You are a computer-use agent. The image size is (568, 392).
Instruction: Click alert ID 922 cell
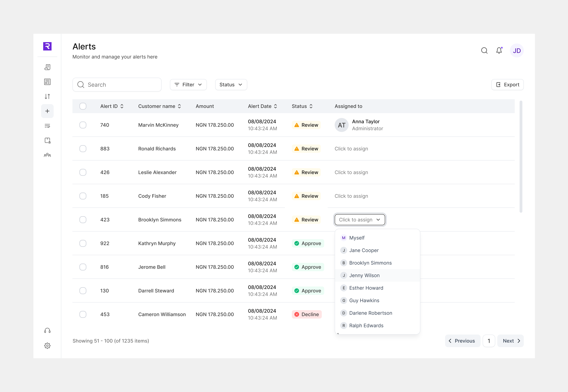click(105, 243)
